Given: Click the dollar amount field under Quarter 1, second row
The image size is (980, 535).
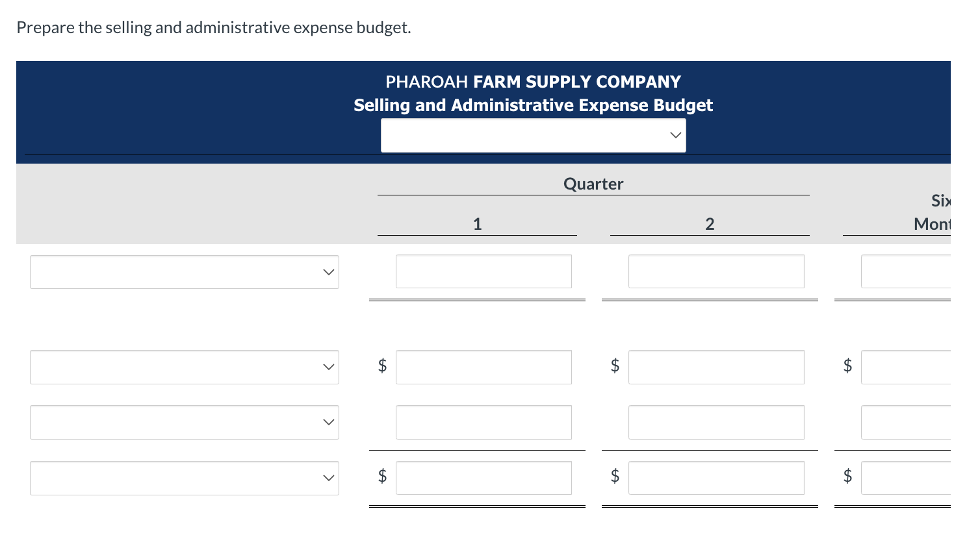Looking at the screenshot, I should click(x=484, y=367).
